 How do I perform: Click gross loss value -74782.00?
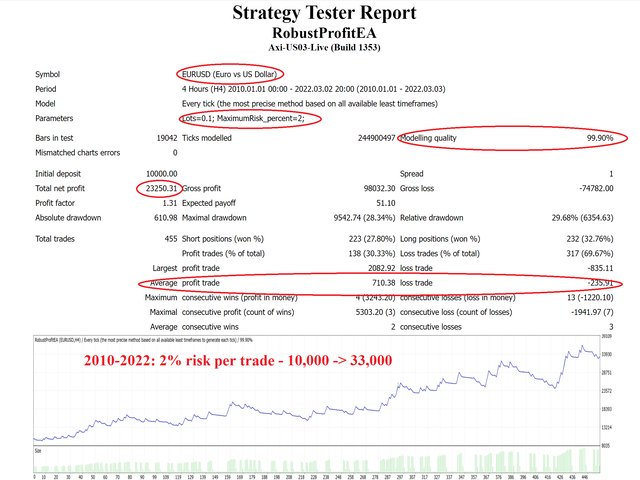tap(596, 189)
